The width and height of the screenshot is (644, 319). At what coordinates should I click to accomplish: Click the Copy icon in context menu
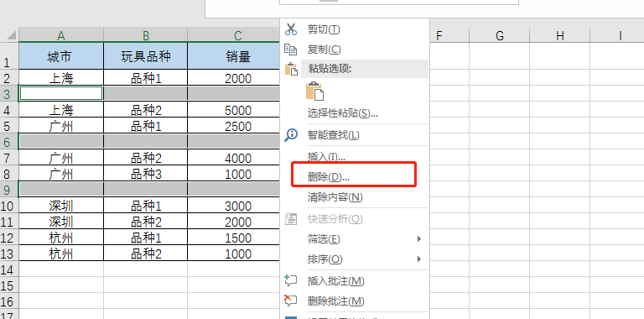click(291, 50)
